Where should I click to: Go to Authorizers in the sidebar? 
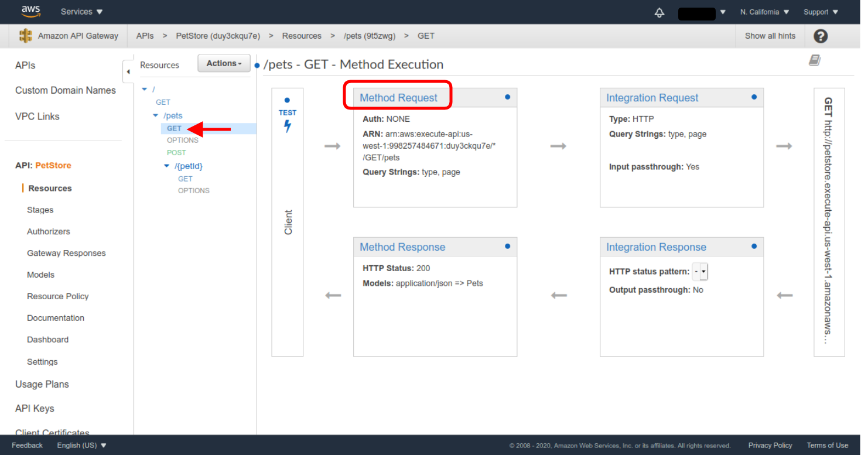(x=48, y=231)
